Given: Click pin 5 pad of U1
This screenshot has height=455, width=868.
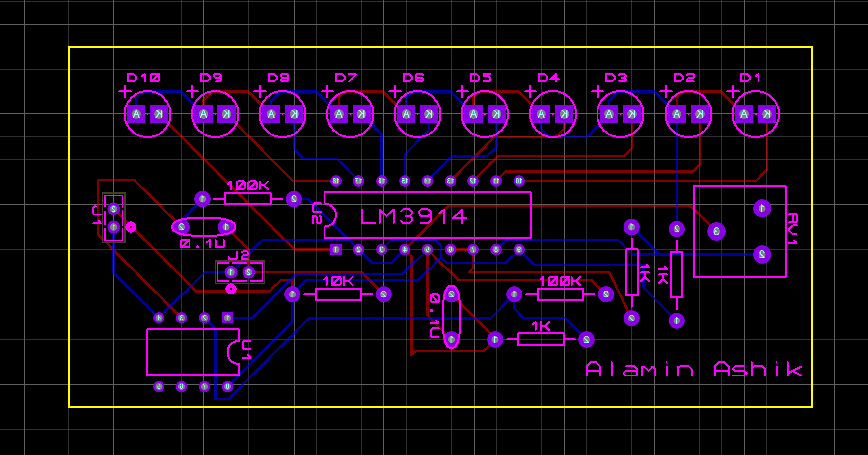Looking at the screenshot, I should (159, 386).
